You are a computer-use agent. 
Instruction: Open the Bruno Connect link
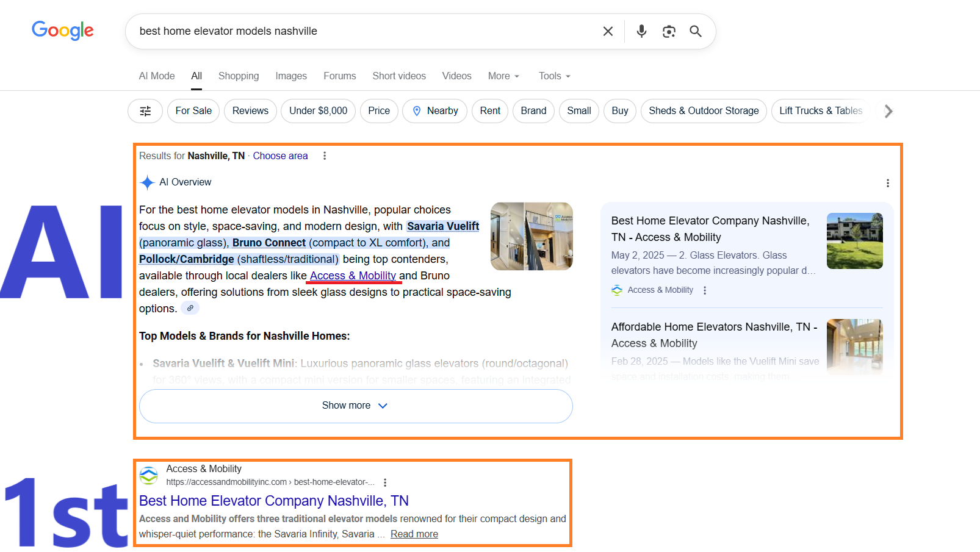point(269,243)
